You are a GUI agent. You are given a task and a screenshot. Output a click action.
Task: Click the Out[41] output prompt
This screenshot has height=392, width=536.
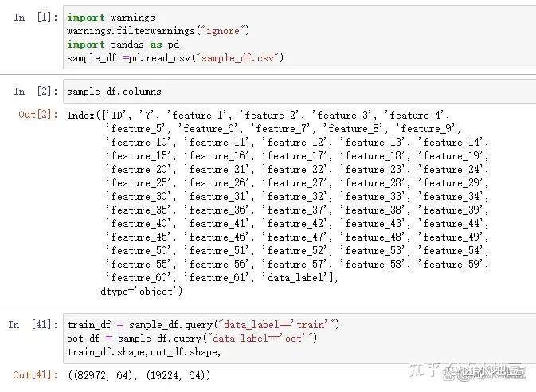pos(35,374)
